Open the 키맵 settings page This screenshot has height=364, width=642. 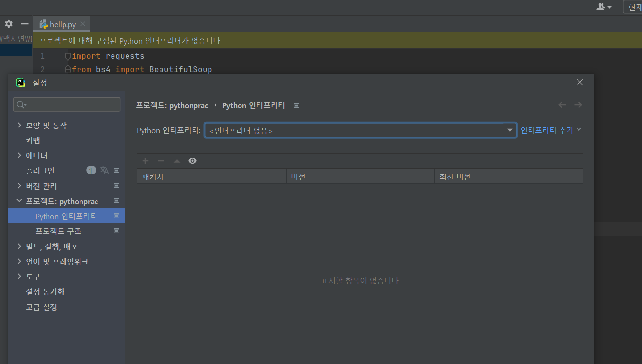pyautogui.click(x=33, y=141)
